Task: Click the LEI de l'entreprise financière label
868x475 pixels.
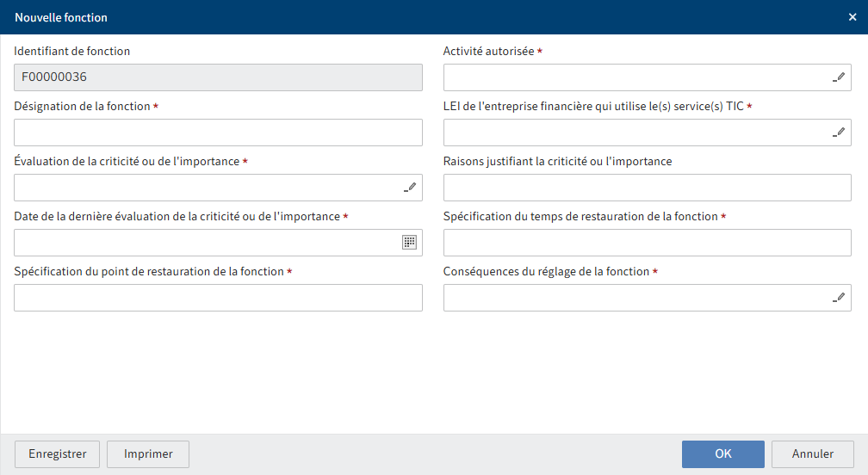Action: click(x=593, y=106)
